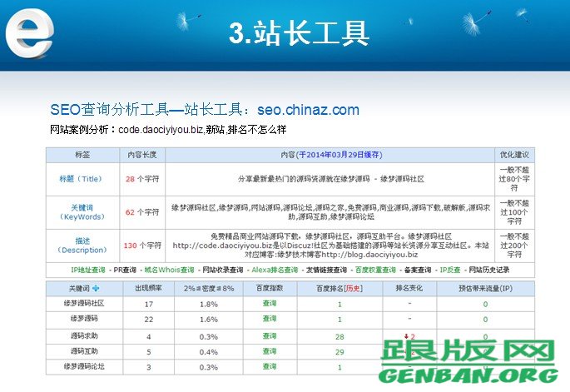Click the blue plus icon beside 关键词 header
Screen dimensions: 570x392
pos(96,288)
